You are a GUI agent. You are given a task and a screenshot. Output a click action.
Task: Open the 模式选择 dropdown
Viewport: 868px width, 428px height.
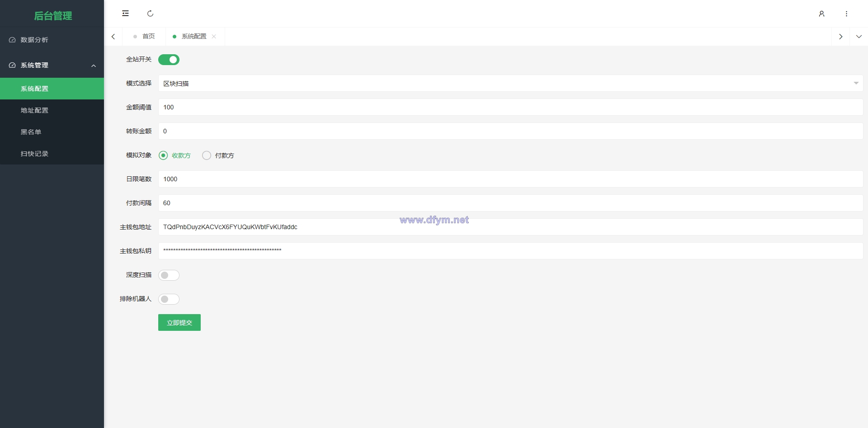[x=510, y=83]
